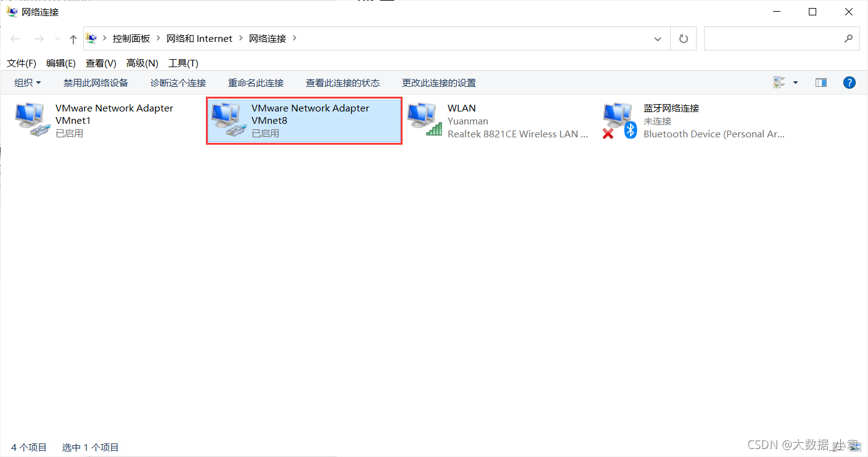Expand chevron after 网络和 Internet breadcrumb
The height and width of the screenshot is (457, 868).
(x=240, y=38)
